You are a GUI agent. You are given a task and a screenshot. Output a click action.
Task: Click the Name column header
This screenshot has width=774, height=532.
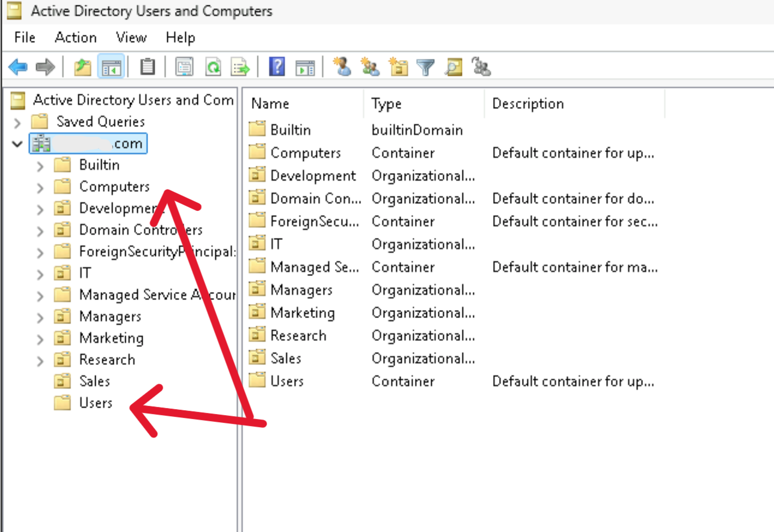coord(270,104)
